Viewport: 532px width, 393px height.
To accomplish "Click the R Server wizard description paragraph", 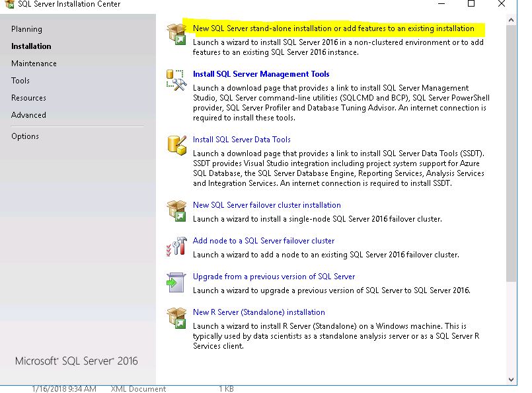I will point(336,336).
